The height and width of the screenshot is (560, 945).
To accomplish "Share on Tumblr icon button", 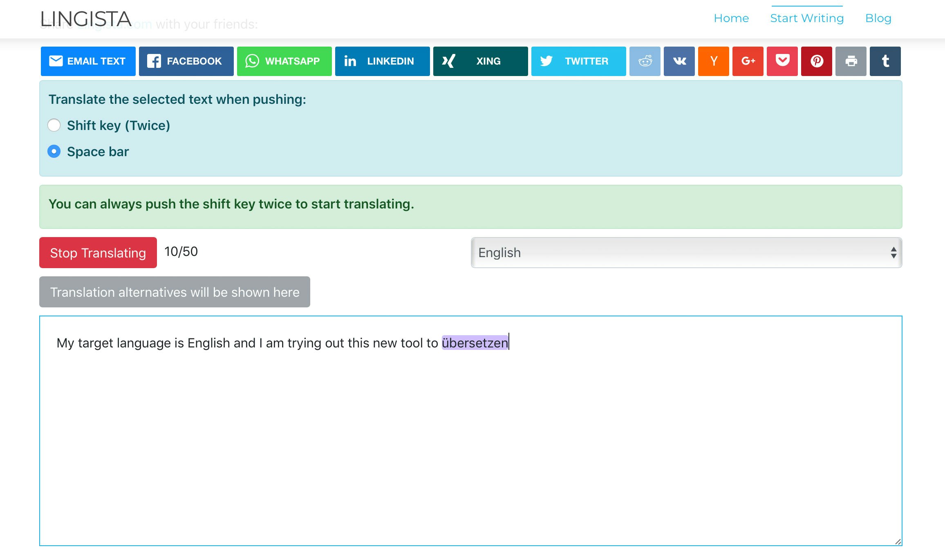I will pos(885,61).
